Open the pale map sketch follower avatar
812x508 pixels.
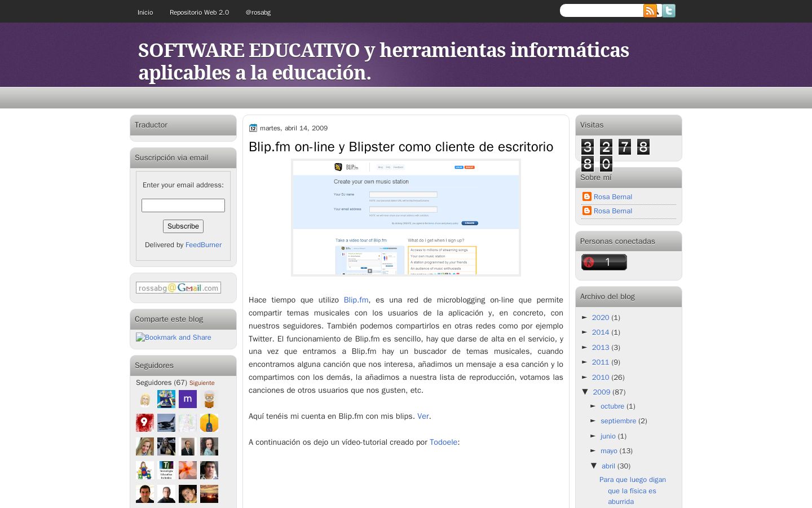(188, 423)
